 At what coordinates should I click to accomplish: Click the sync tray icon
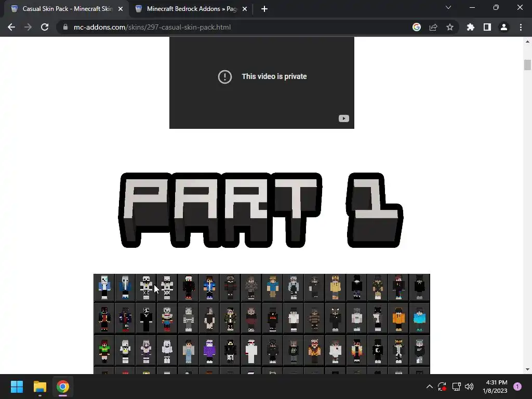[x=442, y=387]
